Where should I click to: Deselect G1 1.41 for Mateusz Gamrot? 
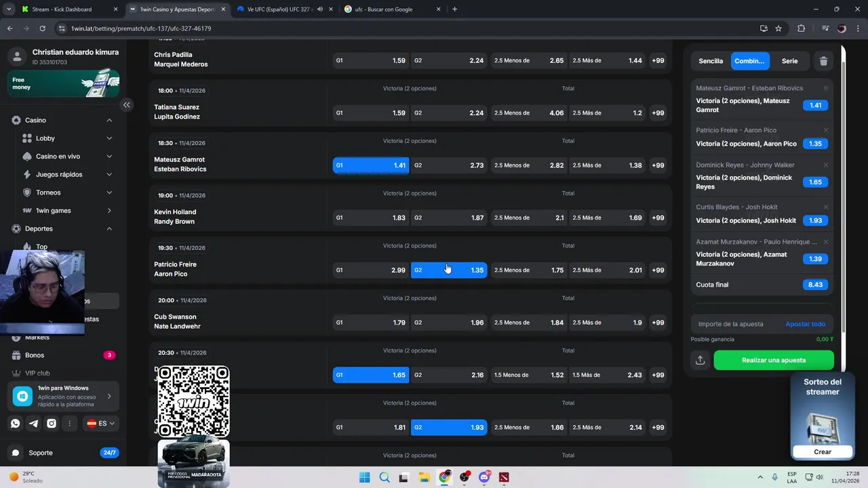(371, 165)
